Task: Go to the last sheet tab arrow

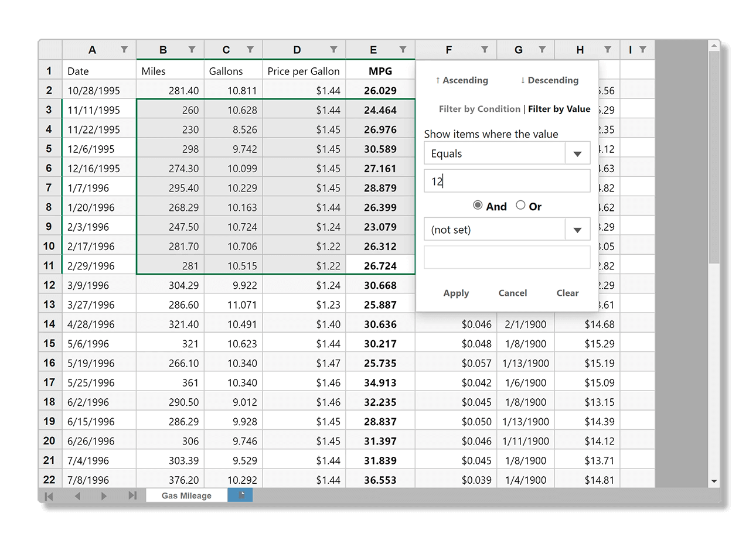Action: coord(132,496)
